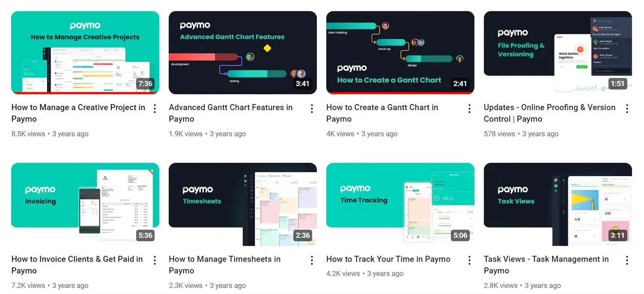Play the Timesheets video thumbnail
This screenshot has height=294, width=644.
(243, 204)
